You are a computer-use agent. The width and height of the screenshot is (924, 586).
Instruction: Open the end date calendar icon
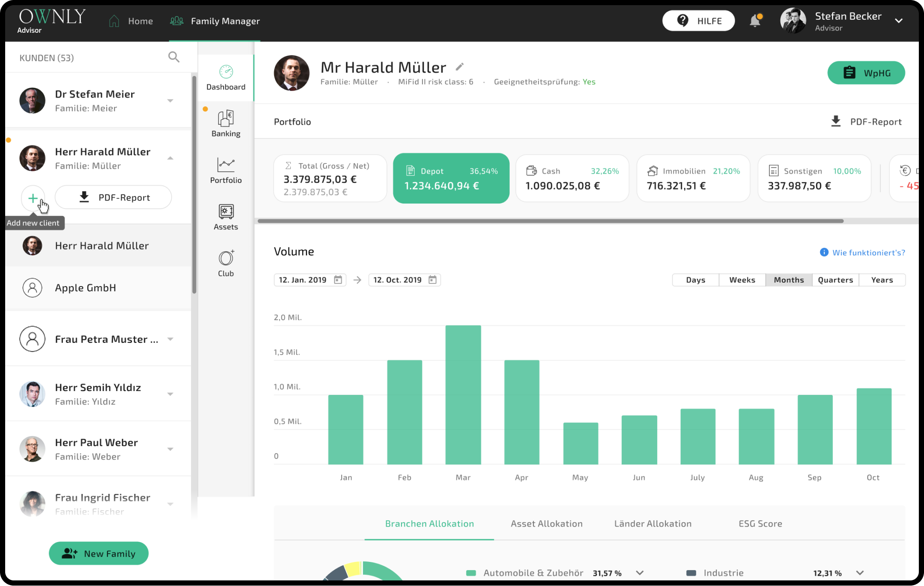(x=432, y=280)
